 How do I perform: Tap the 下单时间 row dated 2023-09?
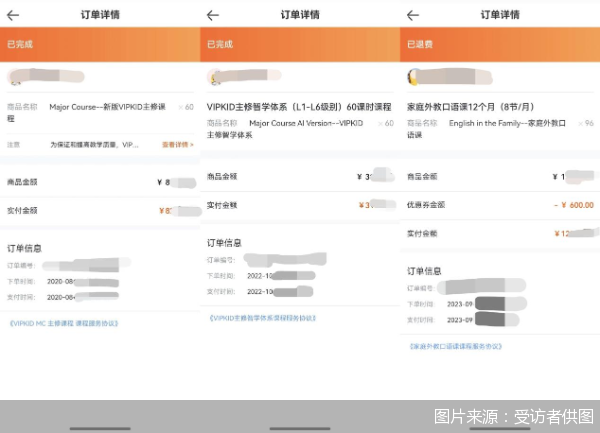coord(460,301)
